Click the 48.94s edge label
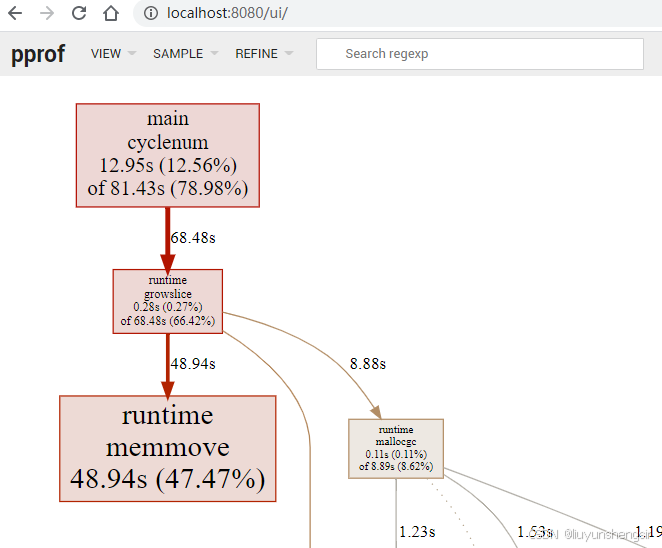 point(193,364)
